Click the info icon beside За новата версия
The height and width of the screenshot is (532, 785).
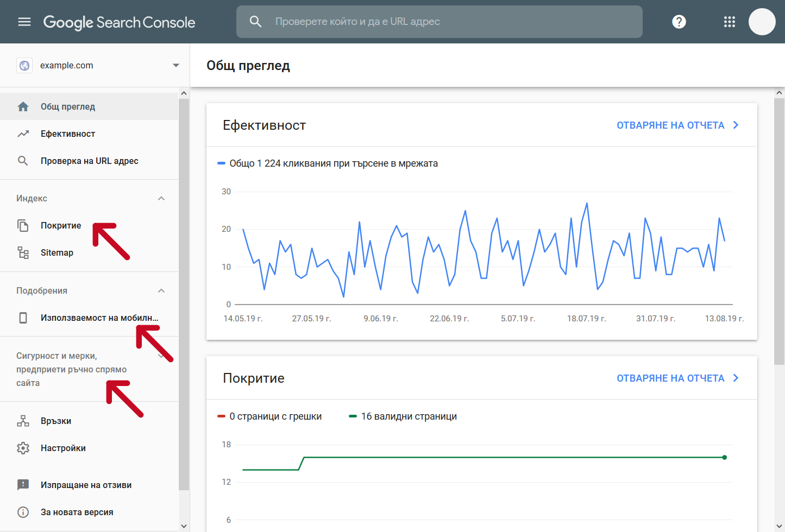point(23,512)
